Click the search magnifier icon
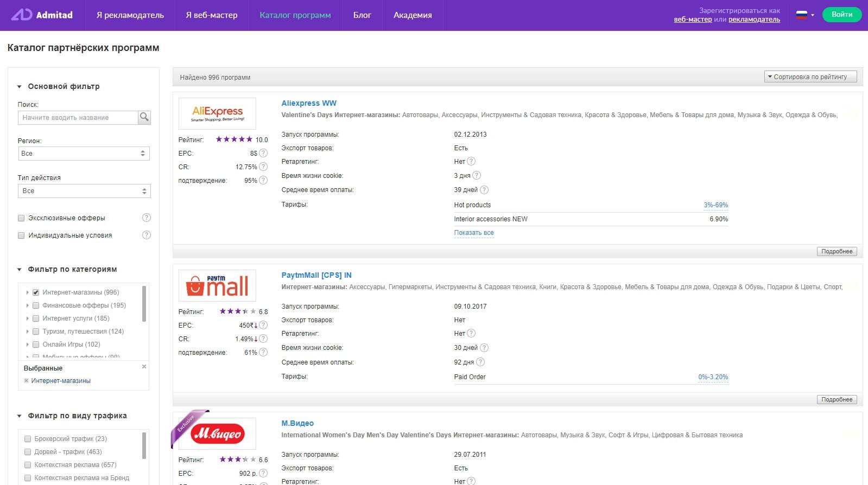 tap(144, 117)
